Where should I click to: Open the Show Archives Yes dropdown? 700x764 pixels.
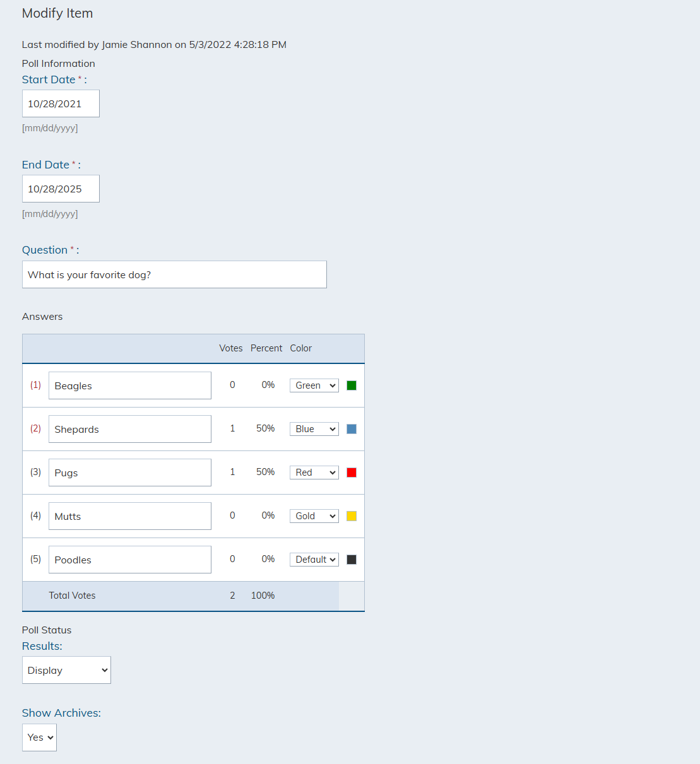click(39, 738)
